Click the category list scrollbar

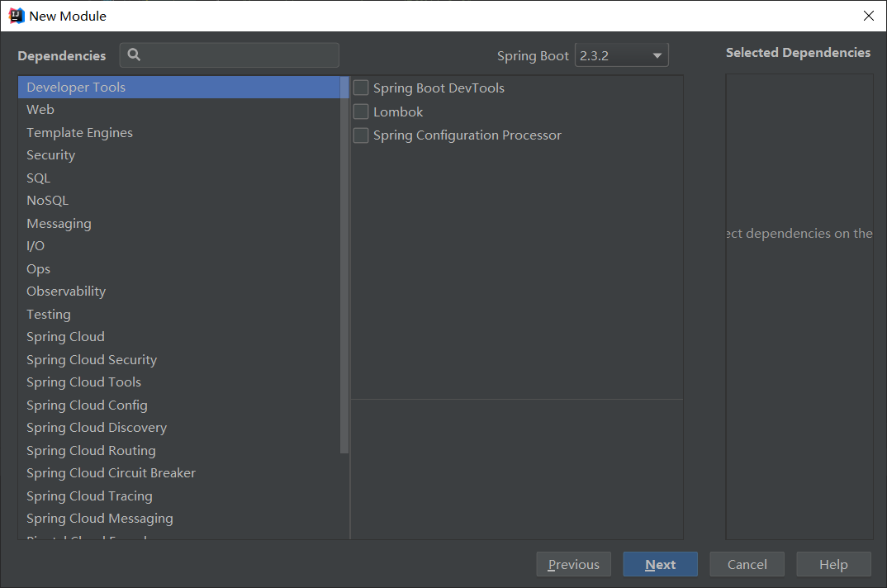coord(344,265)
